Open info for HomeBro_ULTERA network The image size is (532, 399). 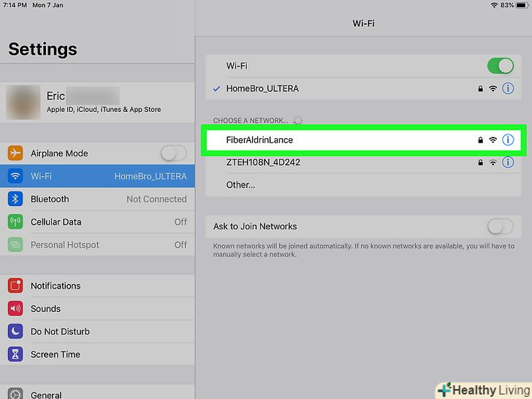coord(508,88)
